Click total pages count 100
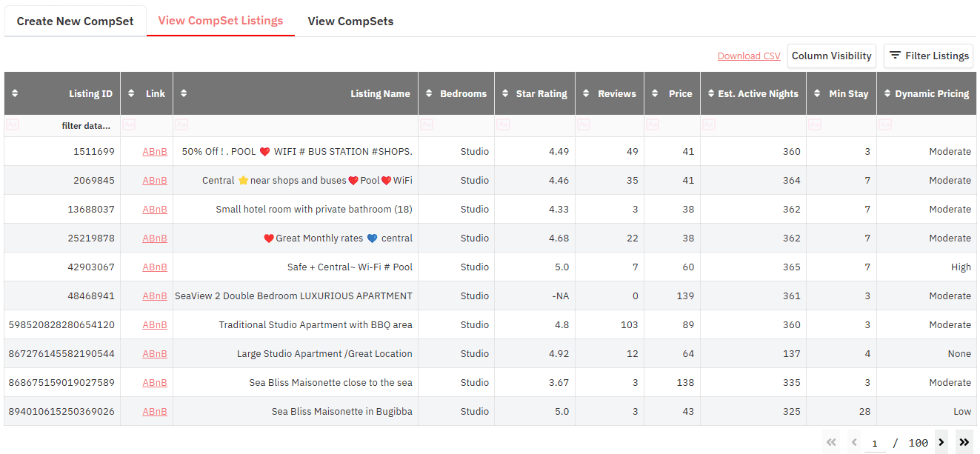Image resolution: width=980 pixels, height=454 pixels. [x=918, y=443]
